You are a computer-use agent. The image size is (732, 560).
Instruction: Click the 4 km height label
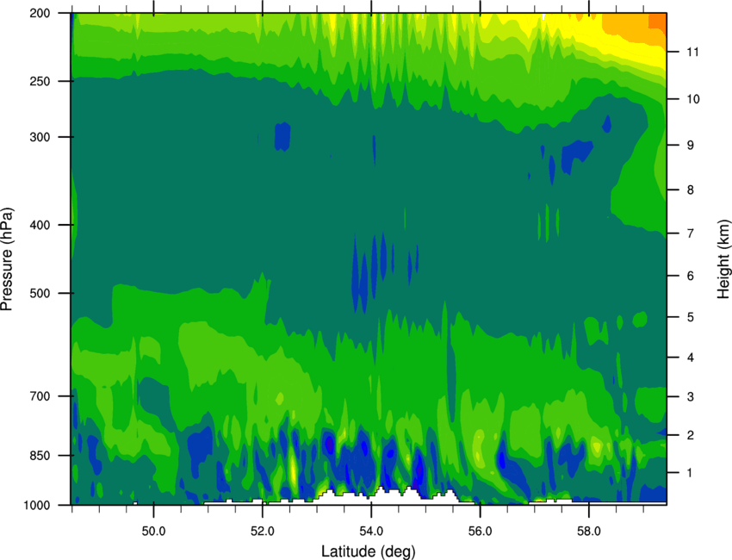[x=691, y=358]
